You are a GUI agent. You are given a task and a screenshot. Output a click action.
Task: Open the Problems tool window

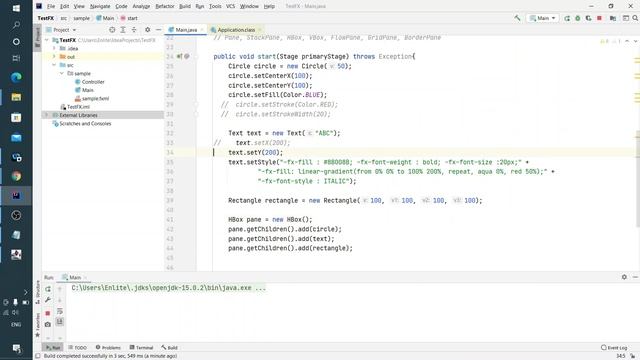tap(108, 347)
